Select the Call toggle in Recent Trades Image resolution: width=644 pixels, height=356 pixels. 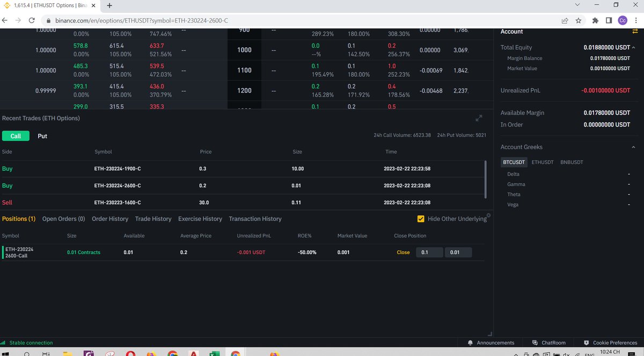click(16, 136)
